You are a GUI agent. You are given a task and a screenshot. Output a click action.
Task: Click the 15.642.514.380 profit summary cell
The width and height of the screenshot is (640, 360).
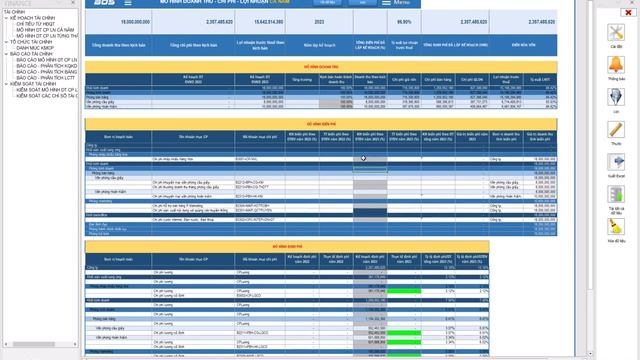[260, 22]
